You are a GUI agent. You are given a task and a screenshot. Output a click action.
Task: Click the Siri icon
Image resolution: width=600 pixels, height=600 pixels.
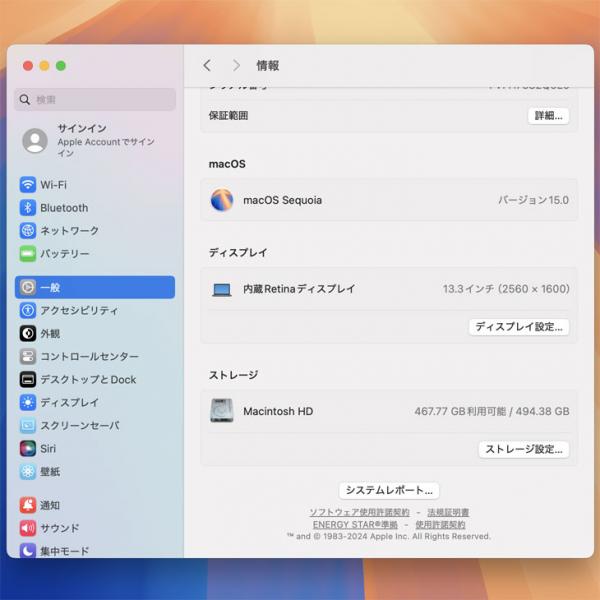pyautogui.click(x=28, y=448)
